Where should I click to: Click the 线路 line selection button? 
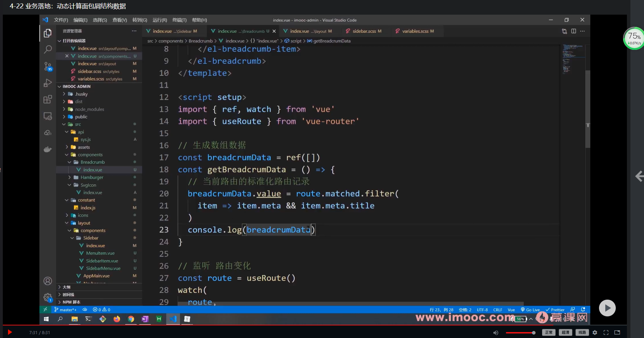[582, 332]
